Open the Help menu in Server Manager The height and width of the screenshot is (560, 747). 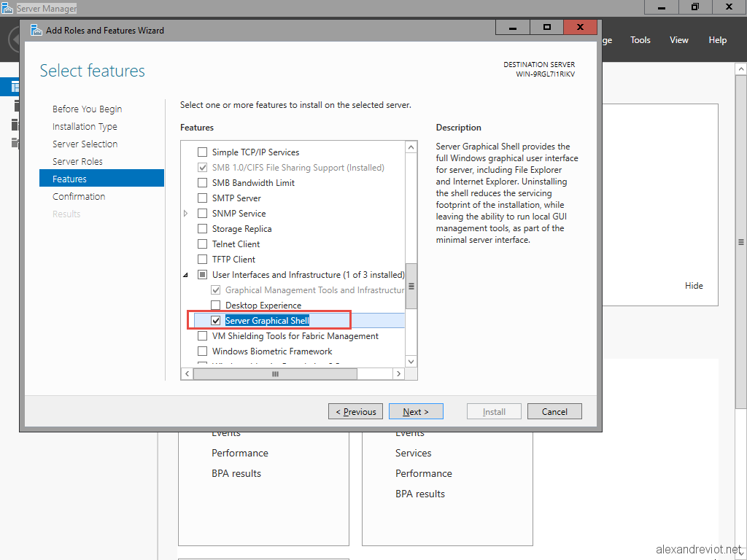[718, 40]
